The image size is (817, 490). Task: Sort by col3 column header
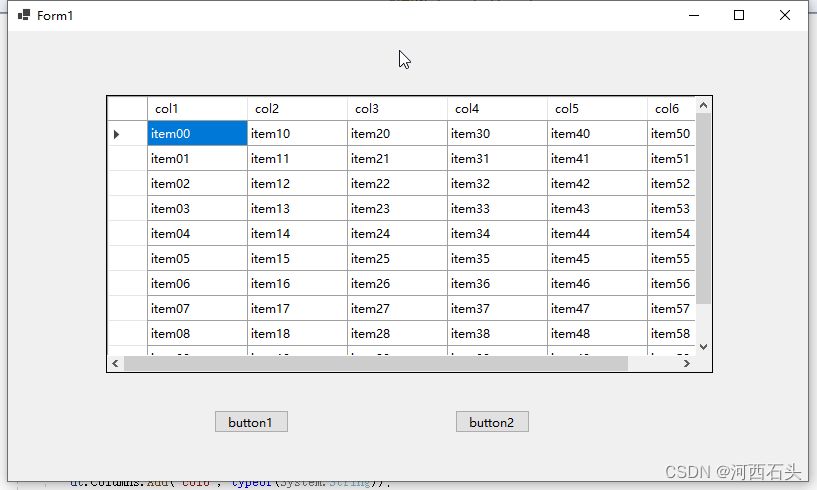coord(398,108)
